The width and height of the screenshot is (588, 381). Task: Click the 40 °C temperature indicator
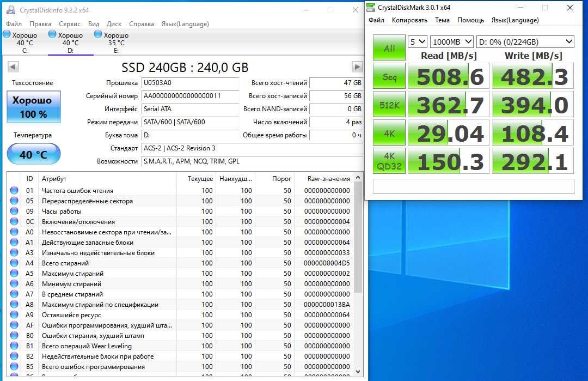click(33, 154)
